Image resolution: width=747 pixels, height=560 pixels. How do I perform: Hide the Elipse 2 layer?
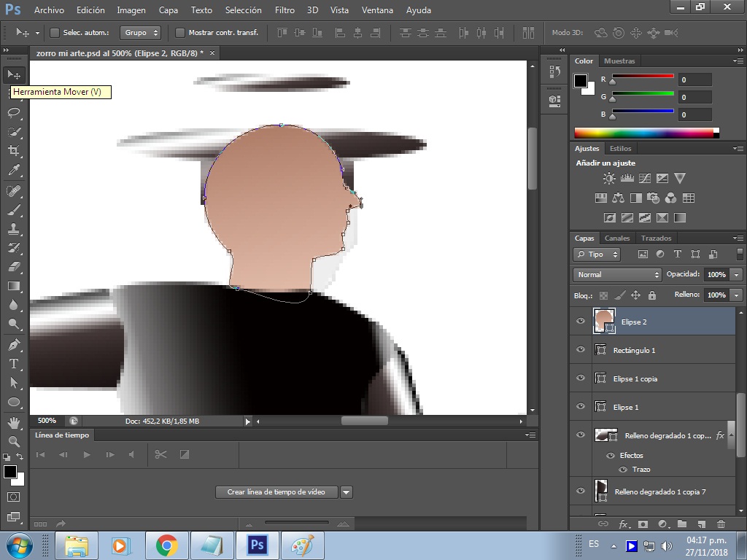coord(580,321)
